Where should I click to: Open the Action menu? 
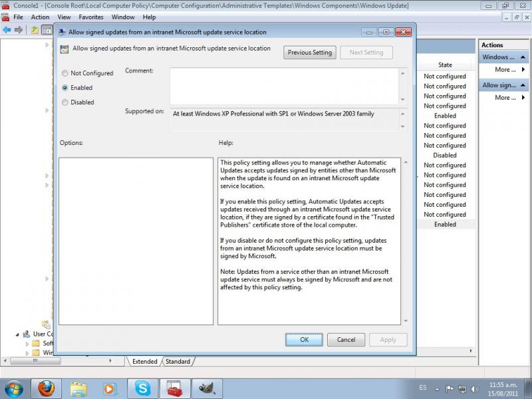[40, 17]
